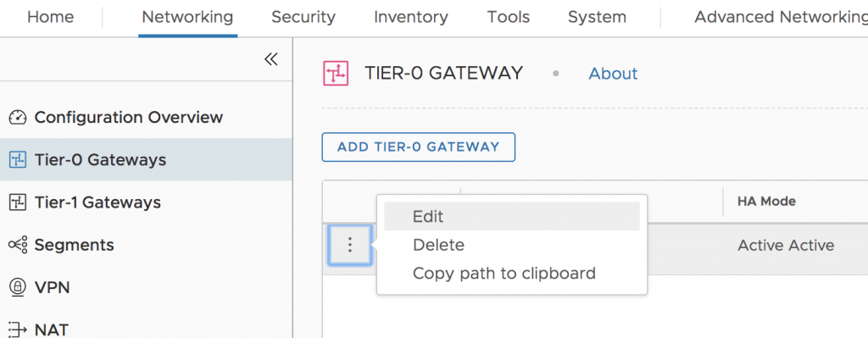
Task: Open the three-dot row actions menu
Action: [x=349, y=245]
